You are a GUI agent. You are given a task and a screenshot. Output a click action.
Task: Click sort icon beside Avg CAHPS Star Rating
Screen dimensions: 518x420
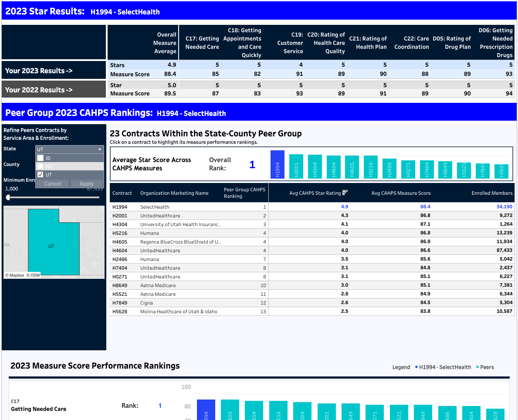point(345,193)
